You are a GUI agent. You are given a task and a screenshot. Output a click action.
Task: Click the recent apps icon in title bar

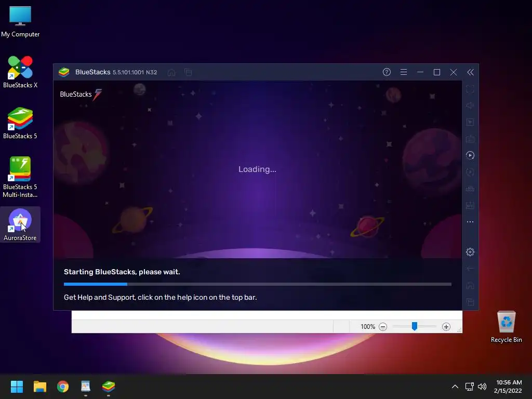188,72
